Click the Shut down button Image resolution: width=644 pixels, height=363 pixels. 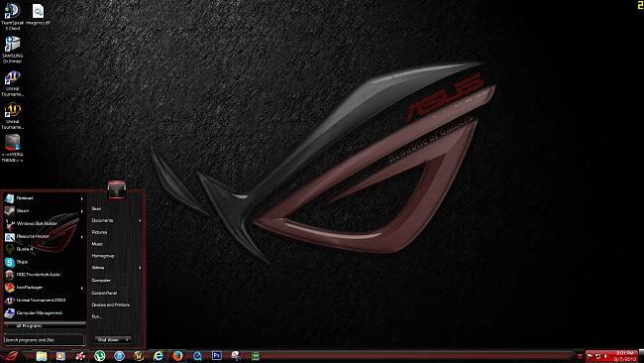108,340
